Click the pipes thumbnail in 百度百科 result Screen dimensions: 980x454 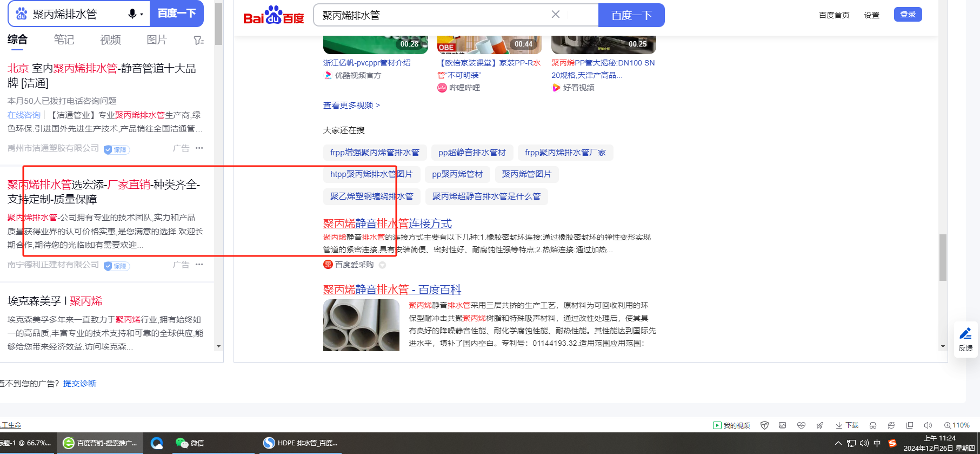pos(361,325)
